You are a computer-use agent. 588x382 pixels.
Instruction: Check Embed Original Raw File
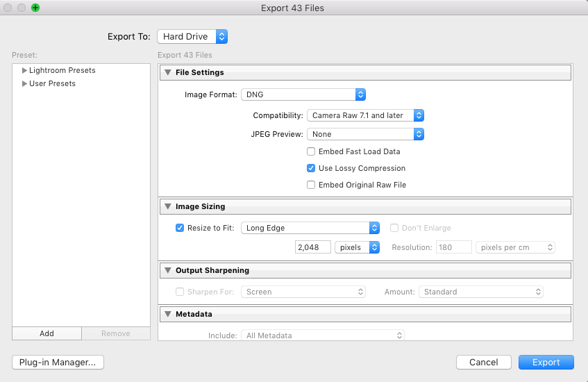point(311,185)
